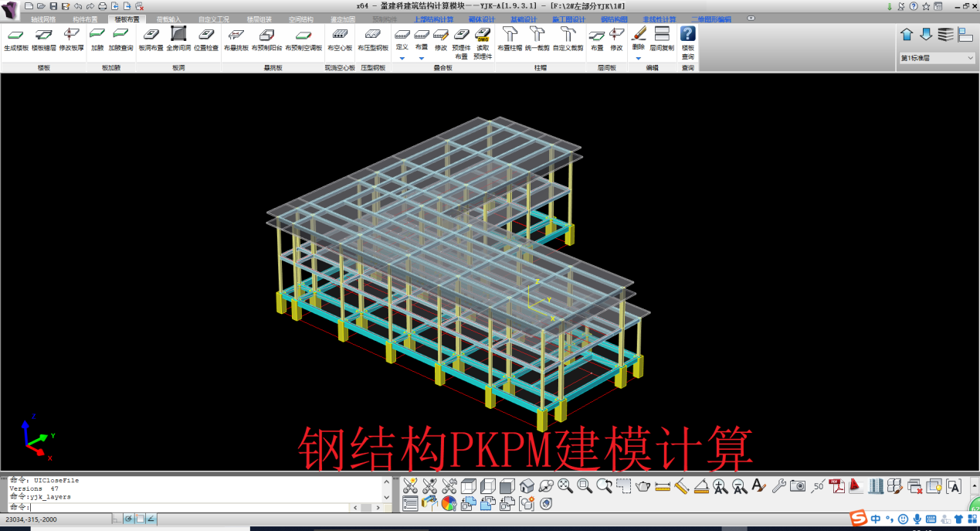This screenshot has height=531, width=980.
Task: Expand the ribbon tab overflow chevron
Action: [751, 18]
